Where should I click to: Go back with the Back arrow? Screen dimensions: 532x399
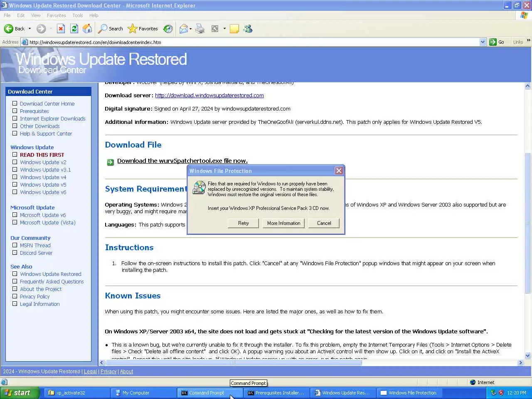(x=14, y=29)
